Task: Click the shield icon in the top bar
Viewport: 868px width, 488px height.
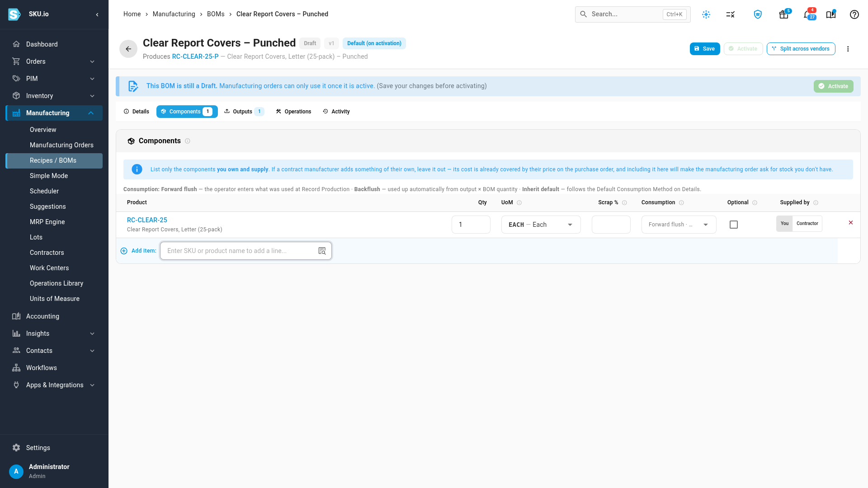Action: pos(758,14)
